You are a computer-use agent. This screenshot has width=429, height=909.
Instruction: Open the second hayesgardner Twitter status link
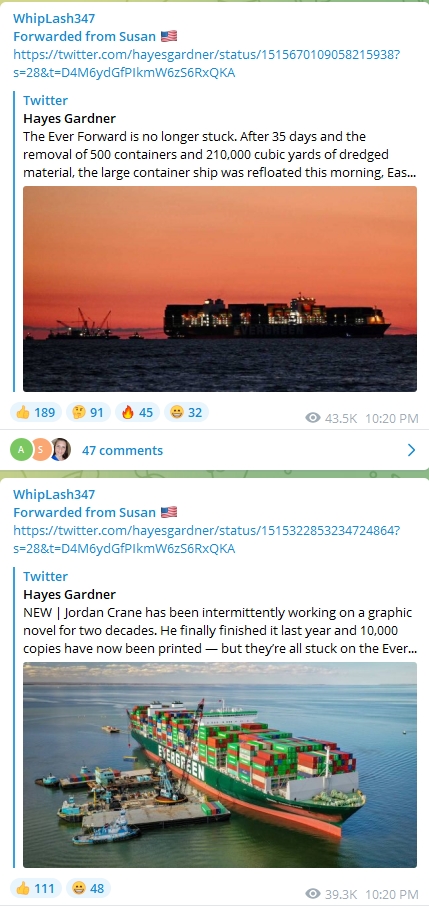pos(207,539)
